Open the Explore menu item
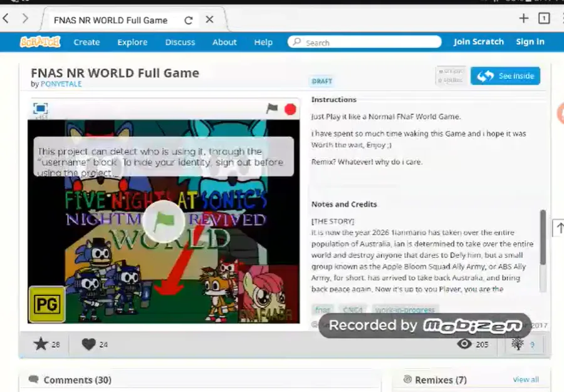 (x=132, y=43)
